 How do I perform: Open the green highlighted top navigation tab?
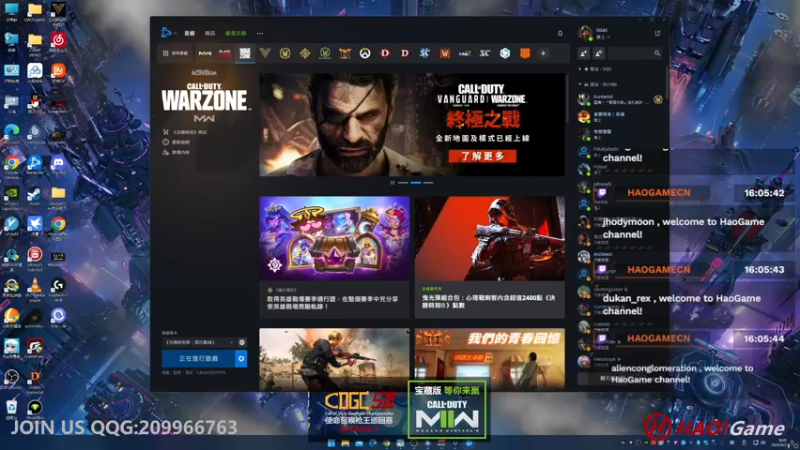tap(236, 33)
